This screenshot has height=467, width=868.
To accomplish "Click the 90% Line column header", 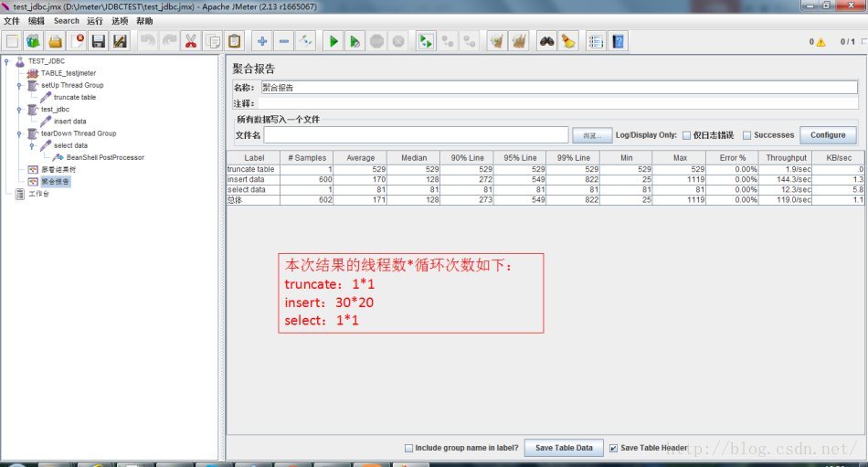I will (467, 158).
